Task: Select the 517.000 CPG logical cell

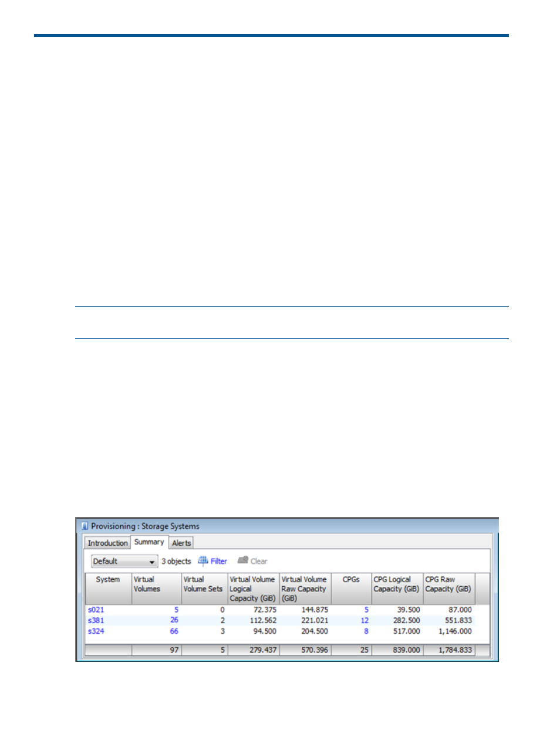Action: coord(397,631)
